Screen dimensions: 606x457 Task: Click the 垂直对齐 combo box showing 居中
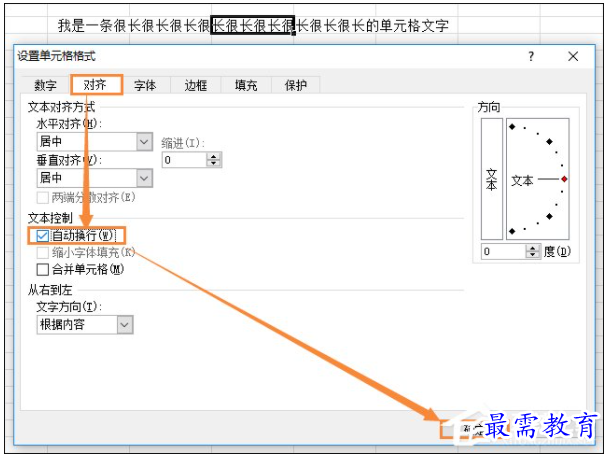(x=95, y=178)
